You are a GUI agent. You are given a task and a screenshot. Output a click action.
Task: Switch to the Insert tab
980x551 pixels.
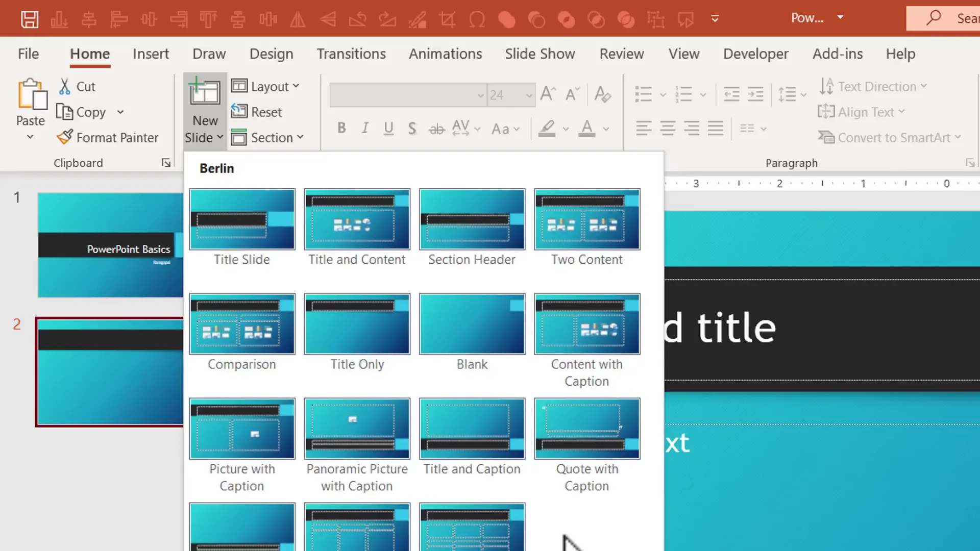[x=151, y=54]
